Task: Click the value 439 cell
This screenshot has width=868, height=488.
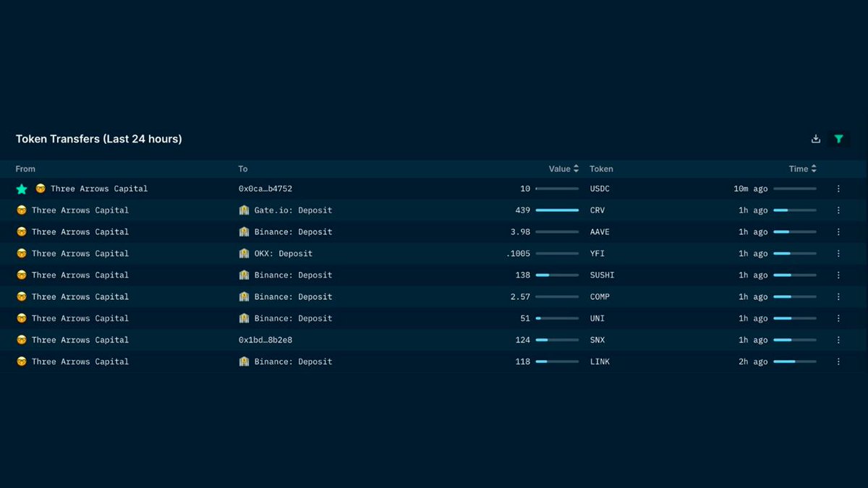Action: (522, 210)
